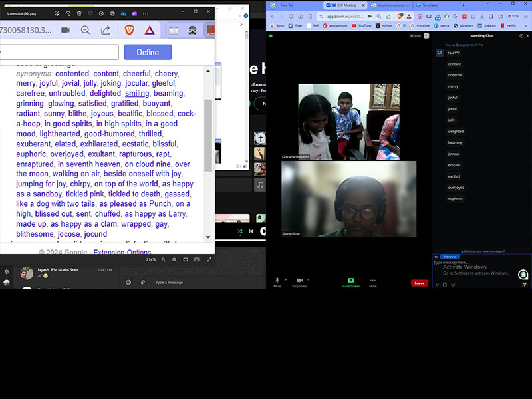The image size is (532, 399).
Task: Open Jayesh BSc Maths Stats chat
Action: click(66, 273)
